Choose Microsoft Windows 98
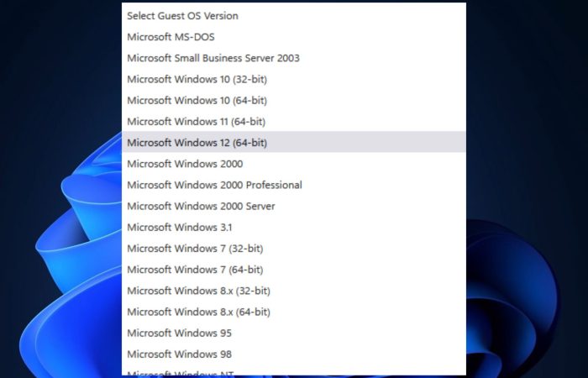Screen dimensions: 588x378 point(294,354)
